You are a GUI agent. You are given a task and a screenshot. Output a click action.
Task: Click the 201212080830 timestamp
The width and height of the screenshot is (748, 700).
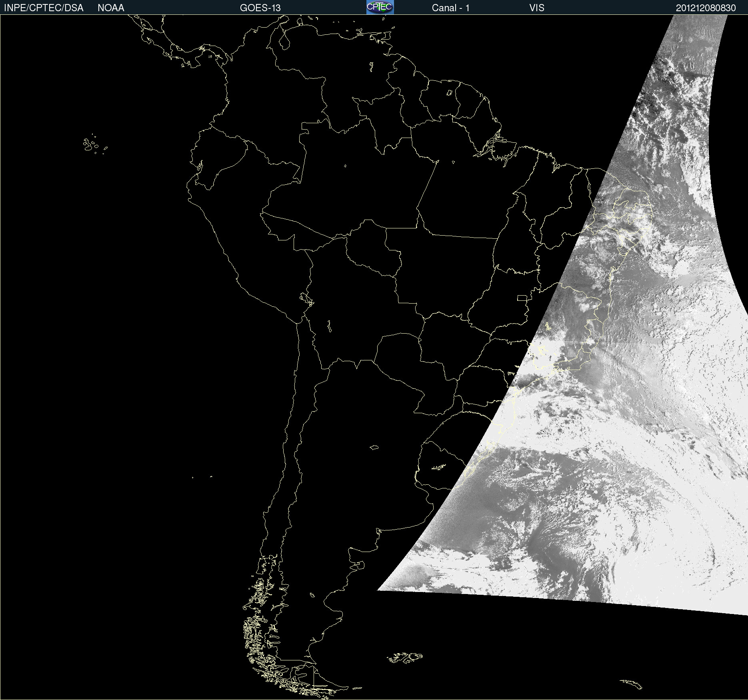[x=706, y=8]
